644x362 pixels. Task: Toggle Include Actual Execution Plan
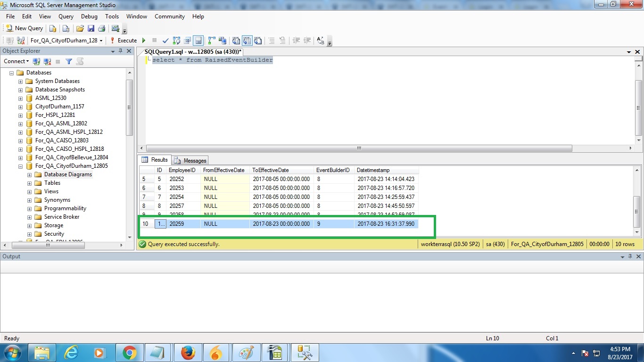click(212, 41)
